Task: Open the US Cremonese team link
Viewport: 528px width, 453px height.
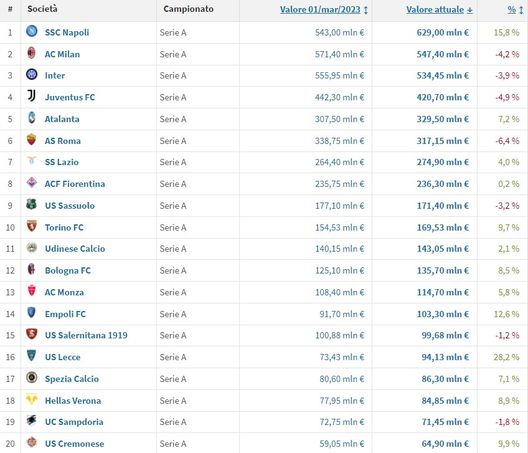Action: coord(74,444)
